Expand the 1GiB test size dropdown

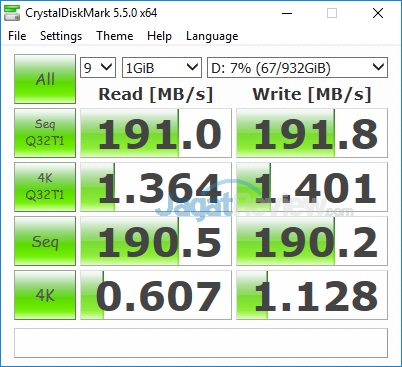click(x=162, y=68)
